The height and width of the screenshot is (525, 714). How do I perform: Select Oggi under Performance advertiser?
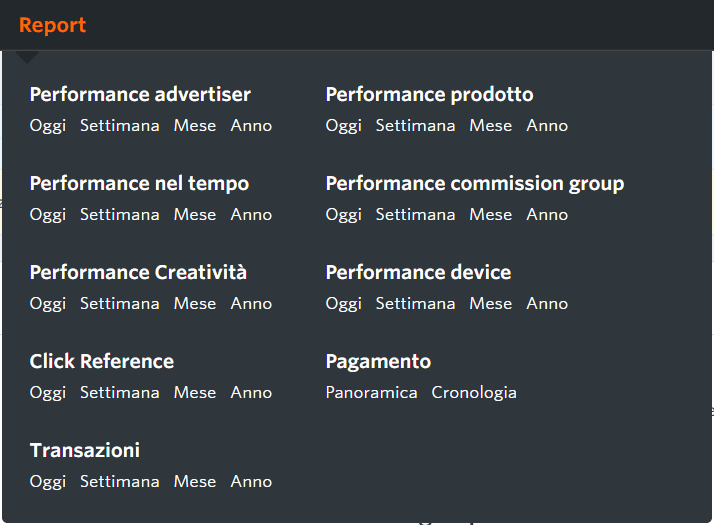(x=47, y=126)
